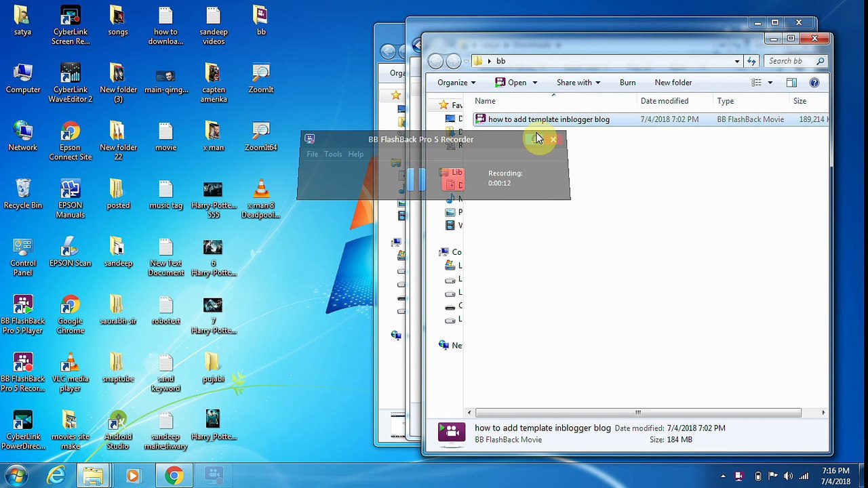Image resolution: width=868 pixels, height=488 pixels.
Task: Select x man 8 Deadpool VLC file icon
Action: tap(261, 199)
